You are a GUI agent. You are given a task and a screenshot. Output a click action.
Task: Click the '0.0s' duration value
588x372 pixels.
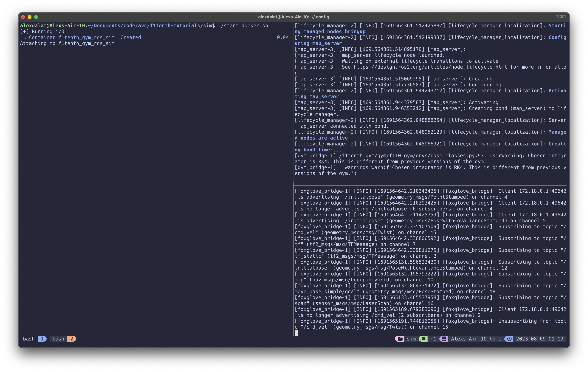283,37
